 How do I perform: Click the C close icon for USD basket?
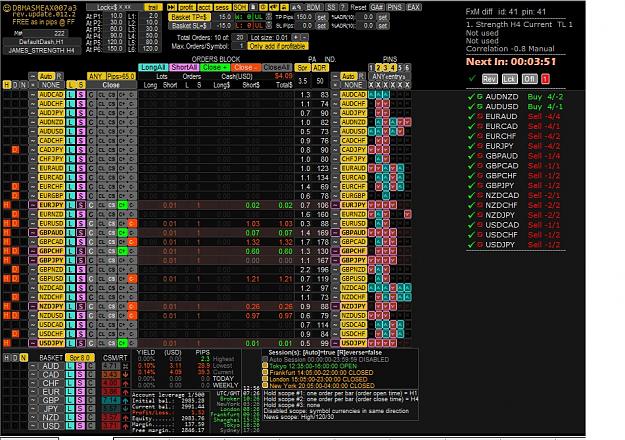tap(91, 426)
